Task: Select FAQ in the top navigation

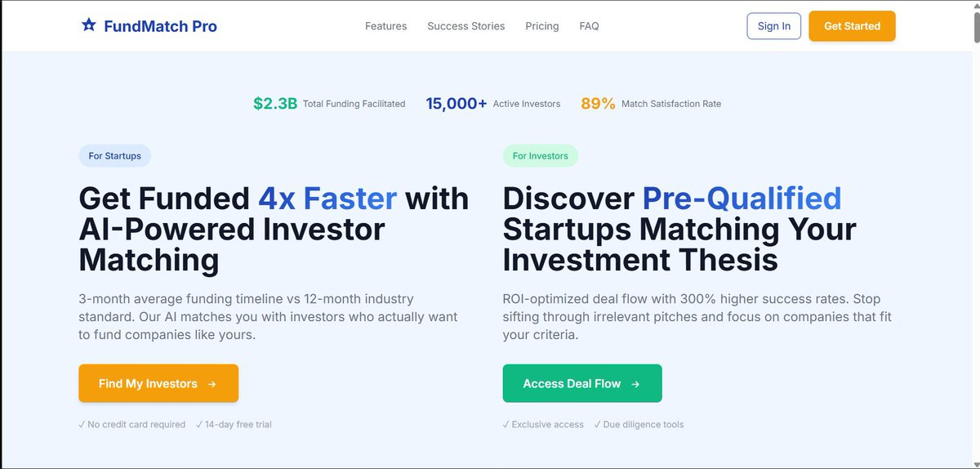Action: (x=589, y=26)
